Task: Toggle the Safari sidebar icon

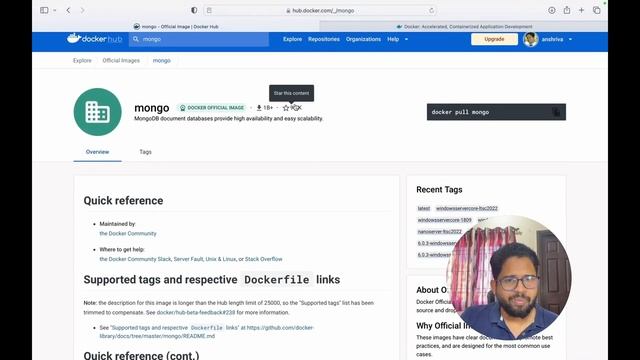Action: (x=44, y=11)
